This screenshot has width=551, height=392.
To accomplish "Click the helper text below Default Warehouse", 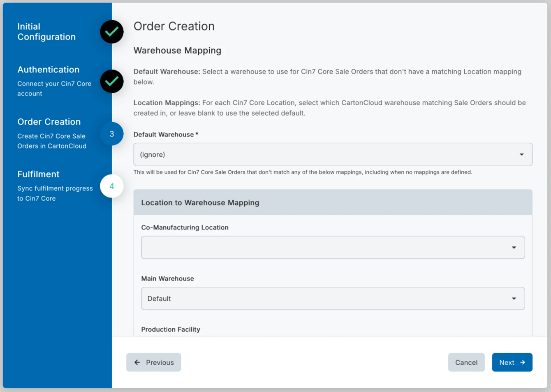I will [303, 172].
